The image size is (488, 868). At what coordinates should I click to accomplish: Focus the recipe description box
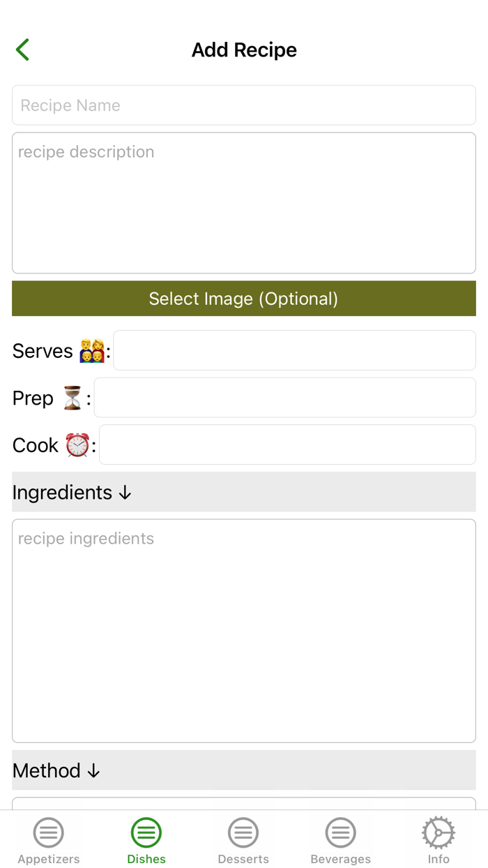coord(244,202)
